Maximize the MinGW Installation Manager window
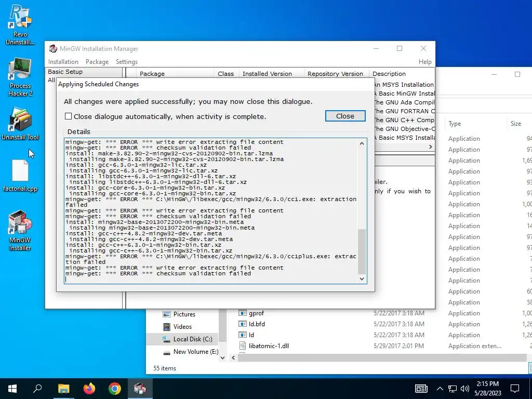The height and width of the screenshot is (399, 532). [400, 48]
